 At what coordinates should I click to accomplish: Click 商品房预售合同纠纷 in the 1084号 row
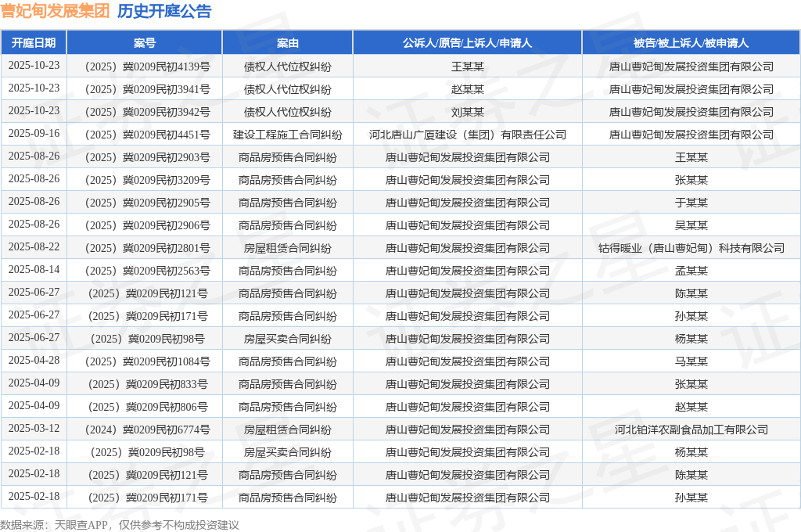(288, 361)
